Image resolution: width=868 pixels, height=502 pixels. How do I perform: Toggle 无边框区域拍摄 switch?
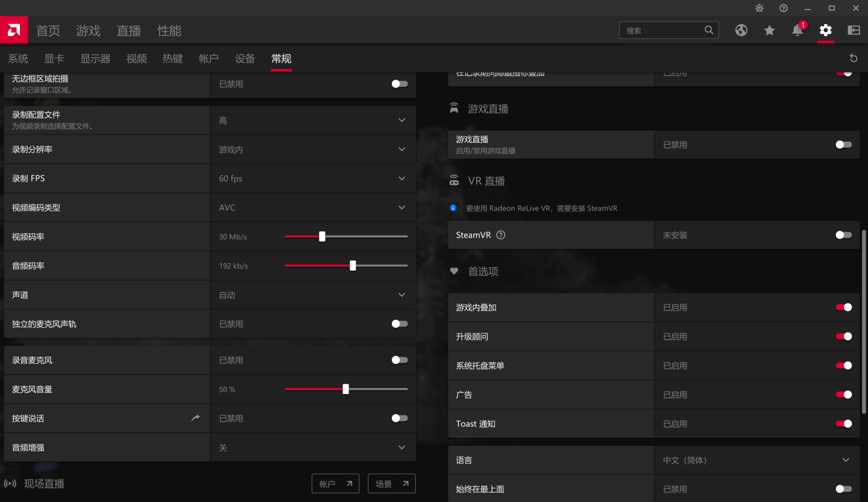coord(400,84)
